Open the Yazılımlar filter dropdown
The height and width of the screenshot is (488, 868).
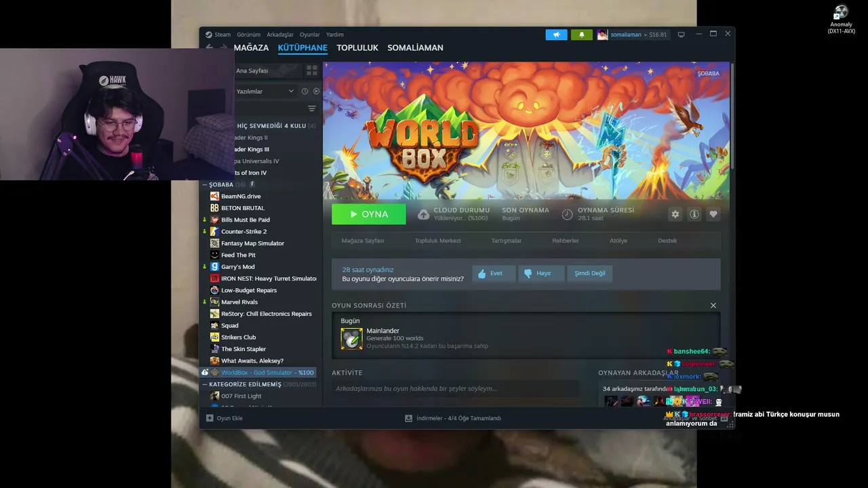(x=264, y=91)
